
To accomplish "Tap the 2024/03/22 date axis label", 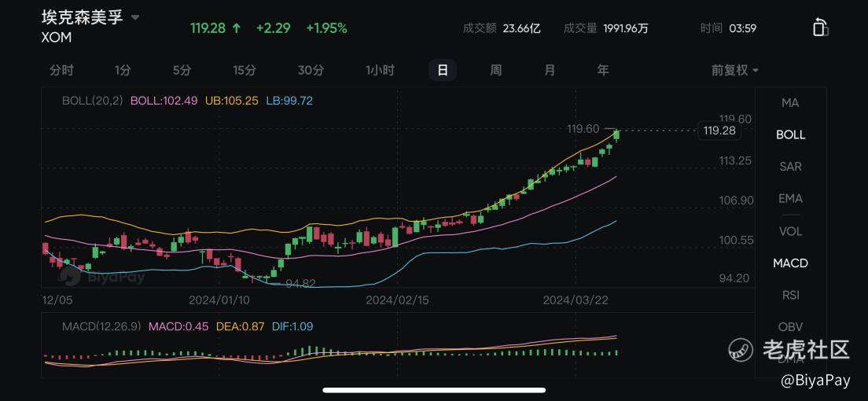I will point(575,300).
